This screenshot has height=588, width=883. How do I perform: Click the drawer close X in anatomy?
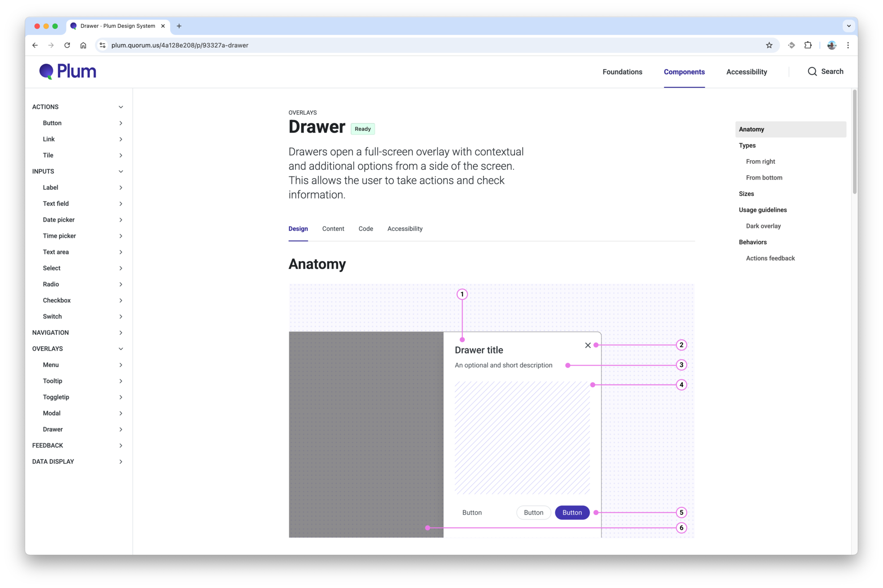pyautogui.click(x=588, y=345)
